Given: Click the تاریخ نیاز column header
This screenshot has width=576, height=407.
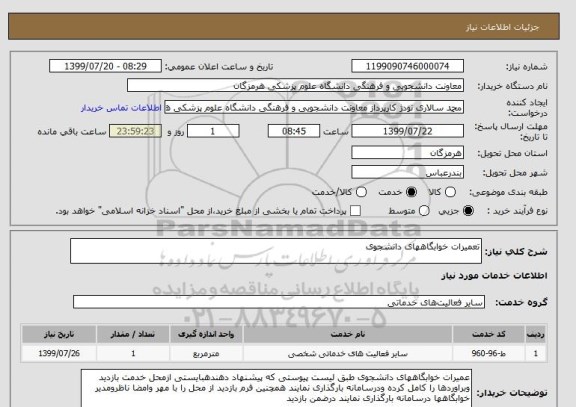Looking at the screenshot, I should point(59,334).
